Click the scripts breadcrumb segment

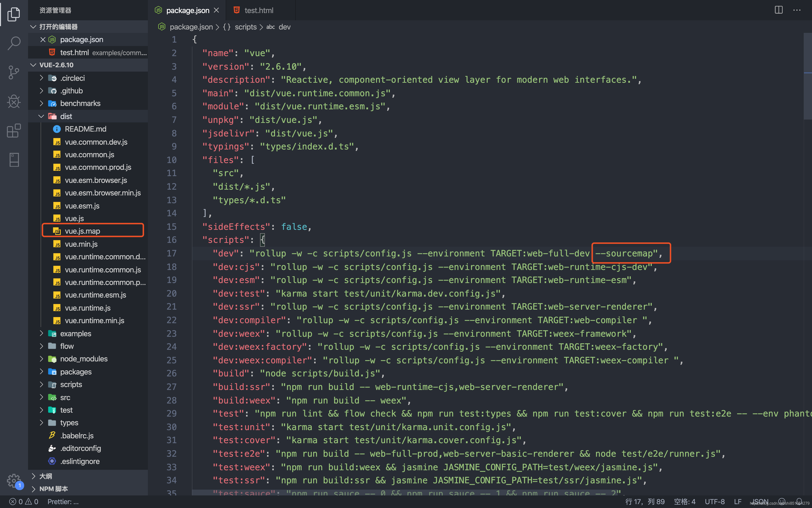245,27
